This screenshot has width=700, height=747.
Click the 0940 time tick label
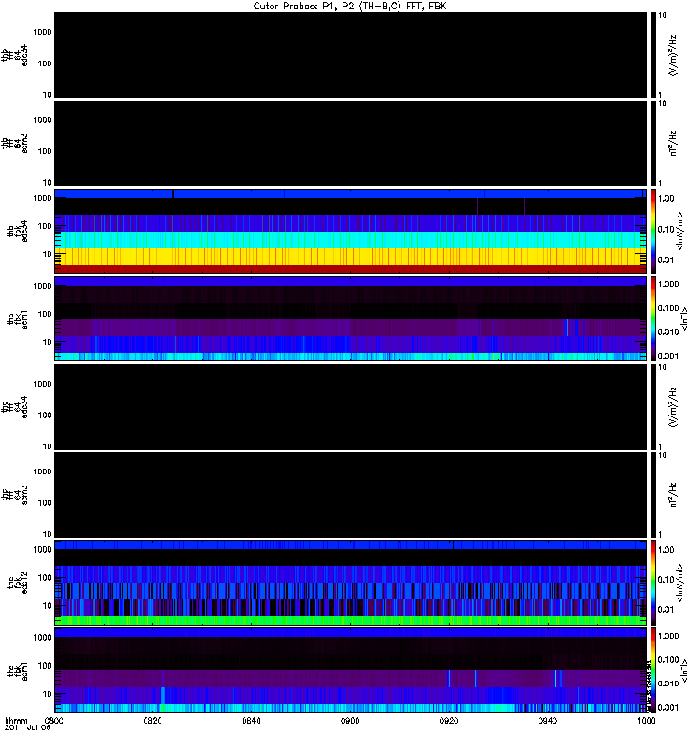click(x=548, y=722)
